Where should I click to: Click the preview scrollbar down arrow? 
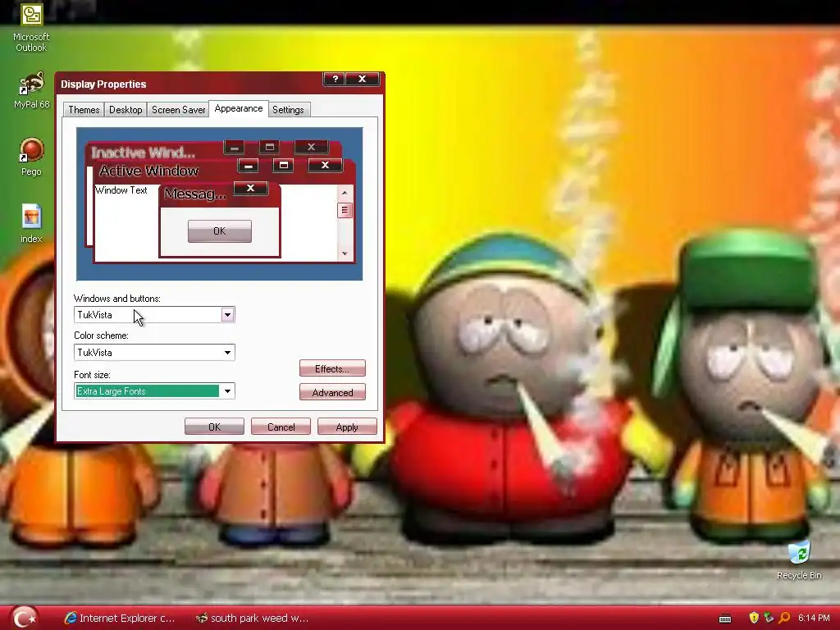[345, 253]
